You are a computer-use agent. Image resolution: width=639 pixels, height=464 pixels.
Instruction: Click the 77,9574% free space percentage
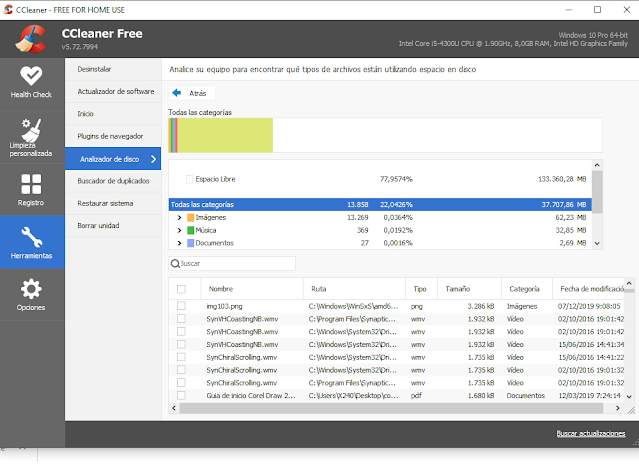pyautogui.click(x=396, y=179)
